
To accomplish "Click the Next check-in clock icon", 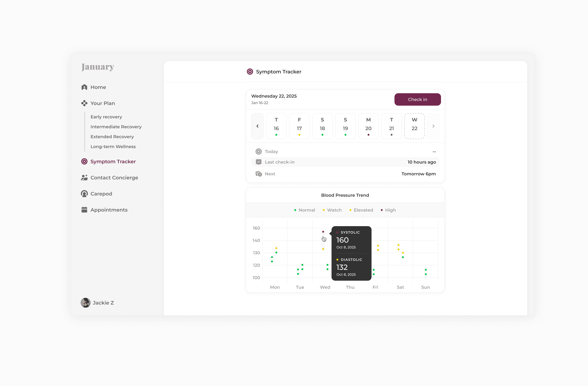I will [x=258, y=174].
